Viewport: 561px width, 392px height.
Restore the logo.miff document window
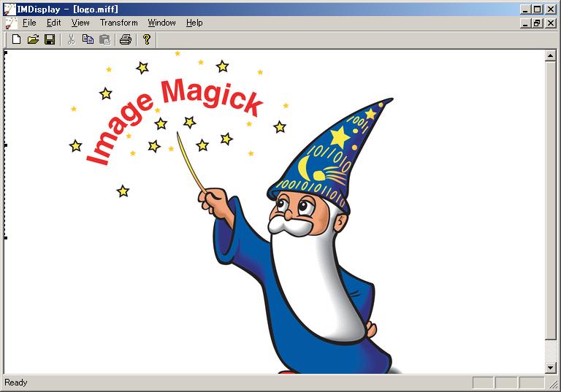[x=536, y=23]
